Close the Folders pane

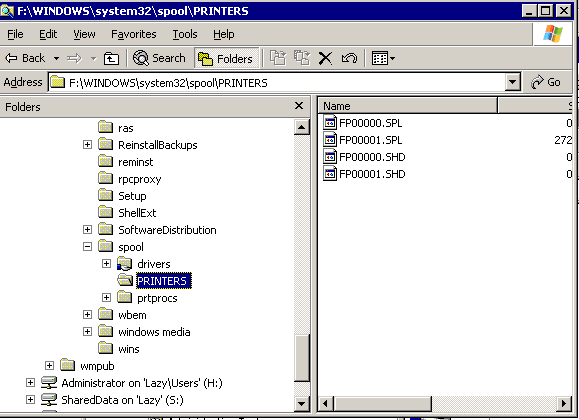[x=299, y=106]
